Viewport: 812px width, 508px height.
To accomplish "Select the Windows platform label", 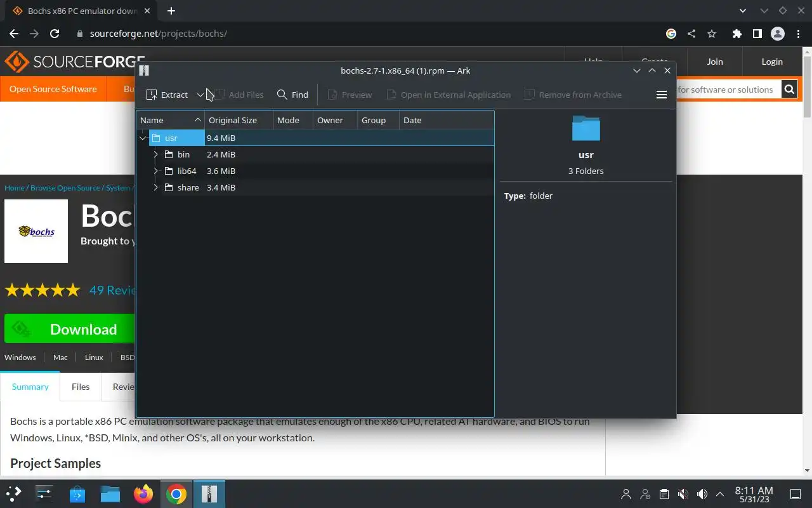I will click(x=20, y=358).
